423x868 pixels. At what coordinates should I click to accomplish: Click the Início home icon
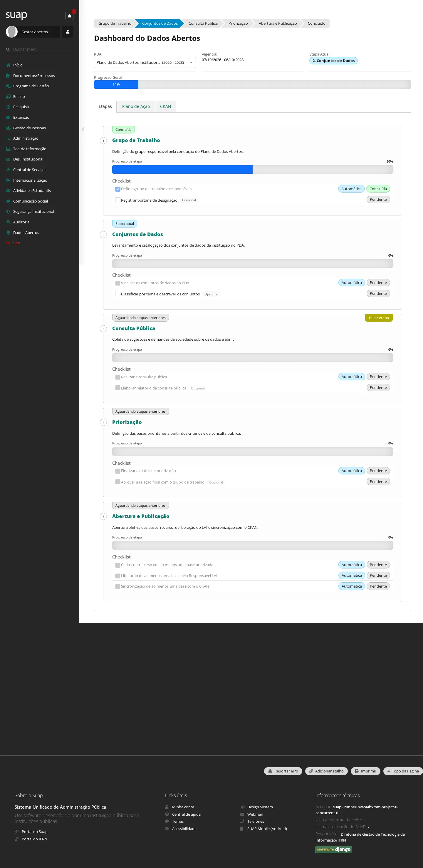pos(9,65)
